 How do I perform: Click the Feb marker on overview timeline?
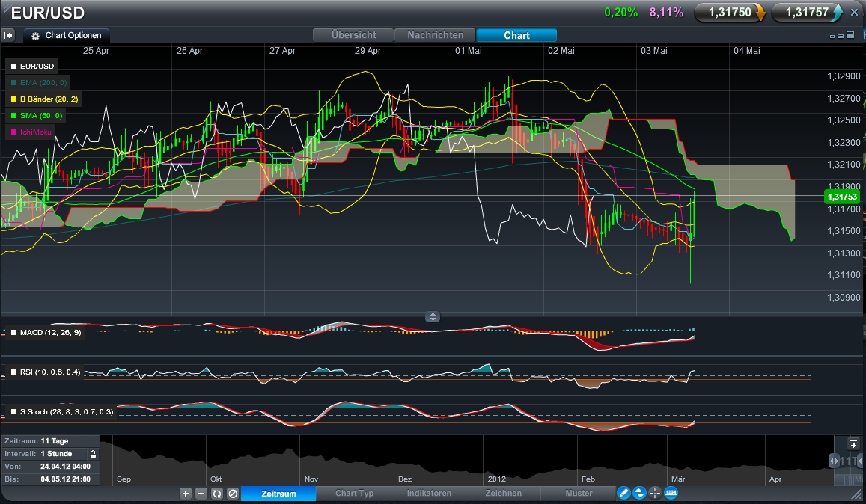point(588,479)
